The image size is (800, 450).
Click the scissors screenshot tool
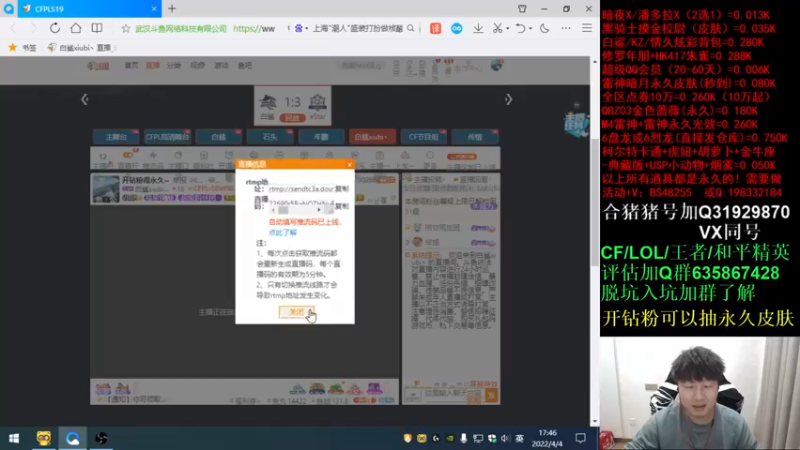pyautogui.click(x=497, y=29)
